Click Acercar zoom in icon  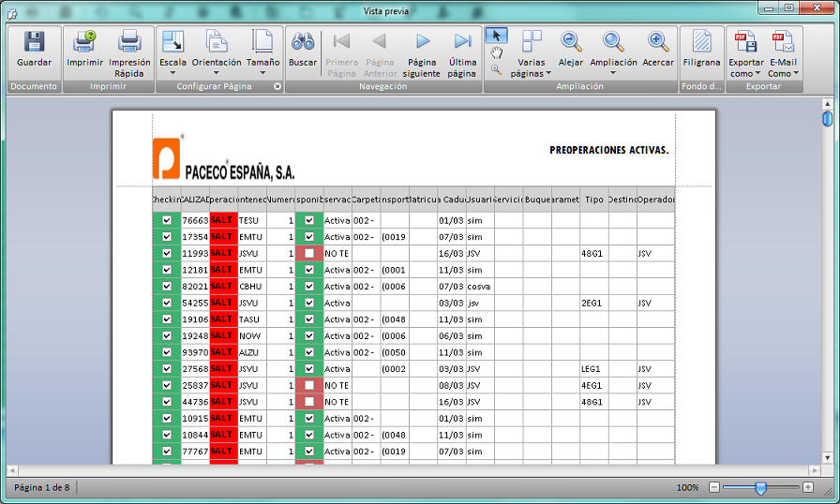(658, 42)
